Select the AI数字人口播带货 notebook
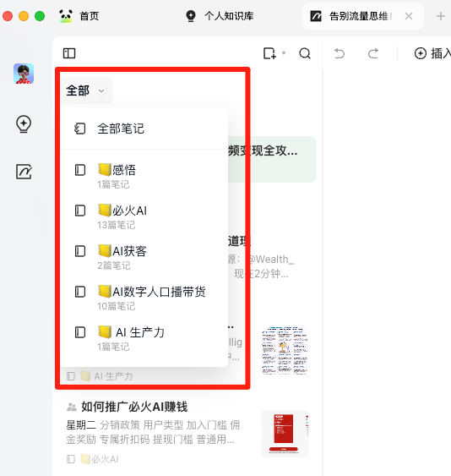 144,298
